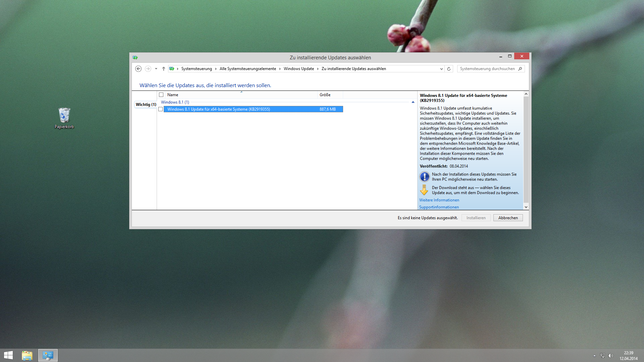Click the blue restart-required info icon

pos(424,177)
